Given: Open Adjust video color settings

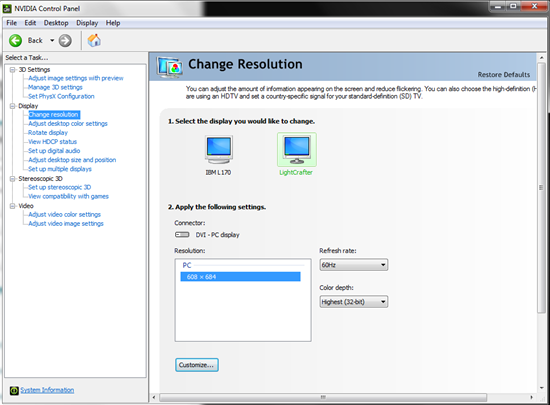Looking at the screenshot, I should (65, 215).
